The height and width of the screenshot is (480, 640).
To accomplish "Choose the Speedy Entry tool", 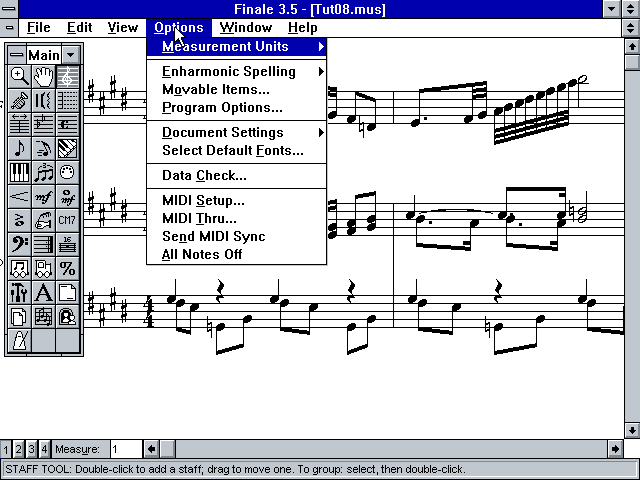I will click(43, 149).
